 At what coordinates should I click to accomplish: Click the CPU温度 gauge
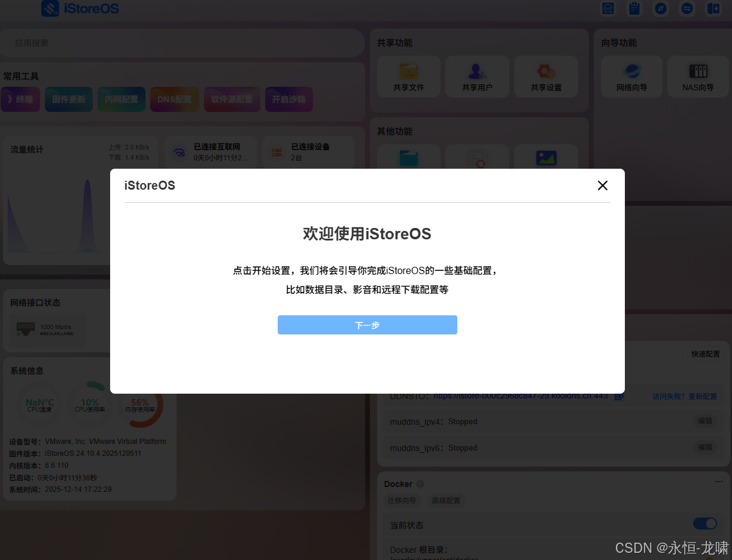(40, 405)
